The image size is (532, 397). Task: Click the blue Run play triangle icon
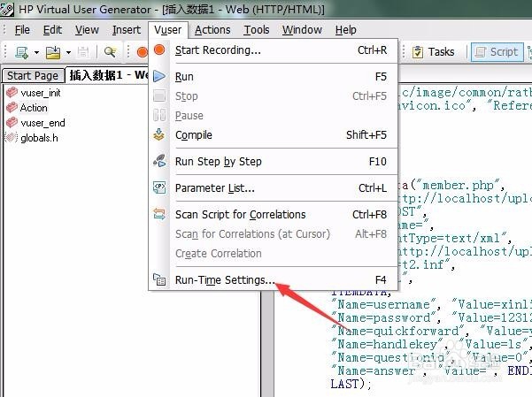159,76
